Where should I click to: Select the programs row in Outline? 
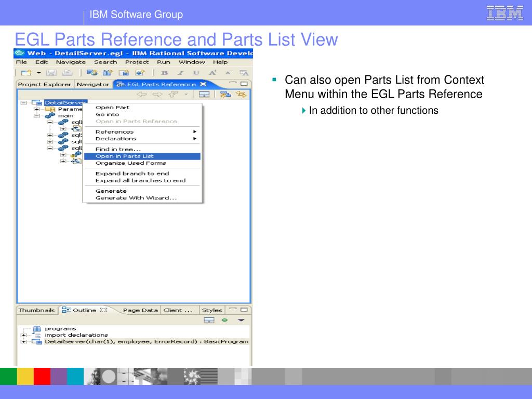[60, 328]
